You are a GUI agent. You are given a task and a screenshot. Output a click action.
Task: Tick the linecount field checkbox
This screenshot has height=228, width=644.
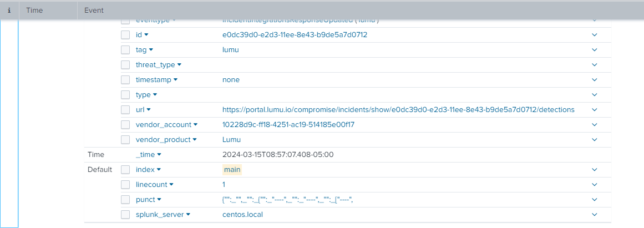[x=125, y=185]
